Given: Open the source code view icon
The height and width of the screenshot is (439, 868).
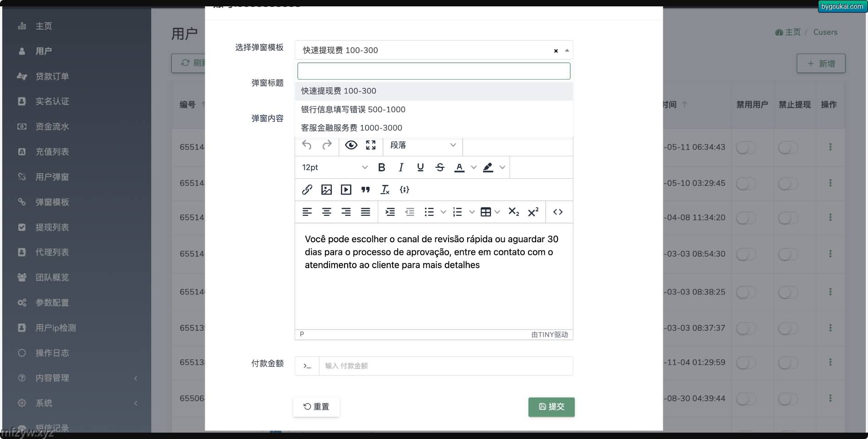Looking at the screenshot, I should coord(558,212).
